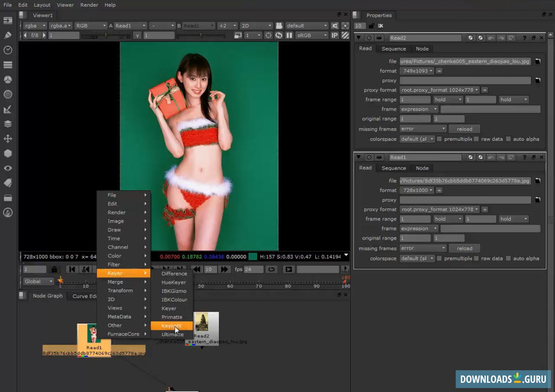This screenshot has width=555, height=392.
Task: Select the MetaData tag icon
Action: pyautogui.click(x=8, y=183)
